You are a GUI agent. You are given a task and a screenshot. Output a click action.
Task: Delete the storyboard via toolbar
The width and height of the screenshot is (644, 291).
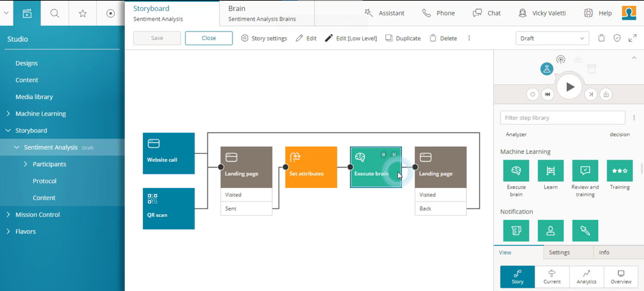[443, 38]
